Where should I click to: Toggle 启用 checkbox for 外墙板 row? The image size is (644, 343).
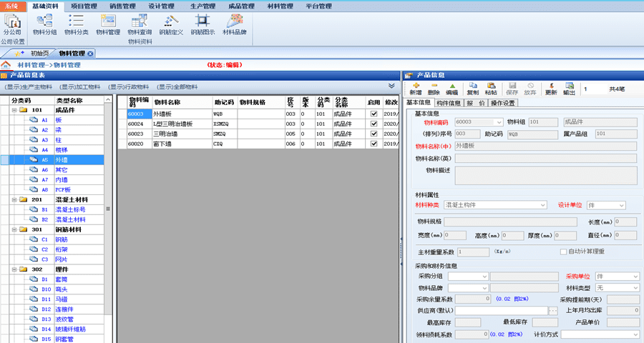374,114
